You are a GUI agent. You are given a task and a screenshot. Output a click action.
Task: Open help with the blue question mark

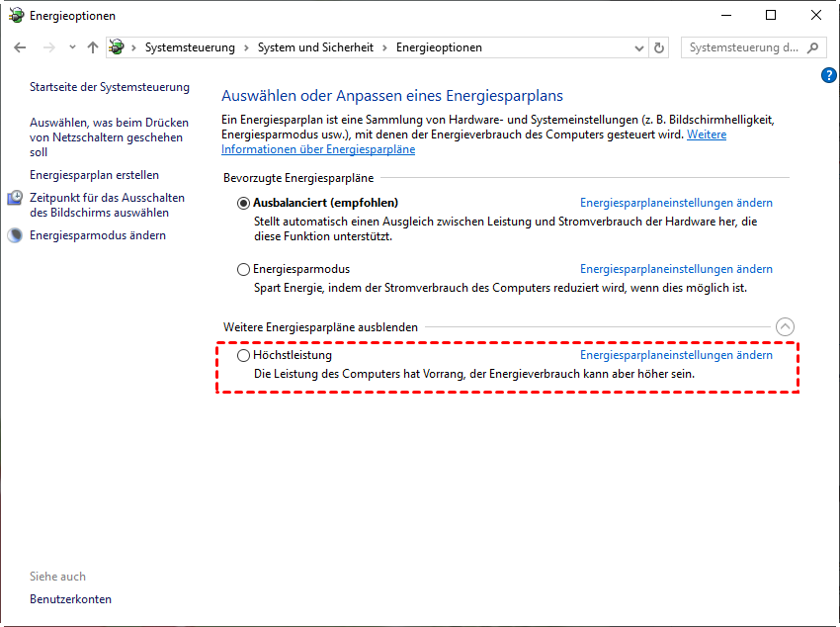(828, 75)
